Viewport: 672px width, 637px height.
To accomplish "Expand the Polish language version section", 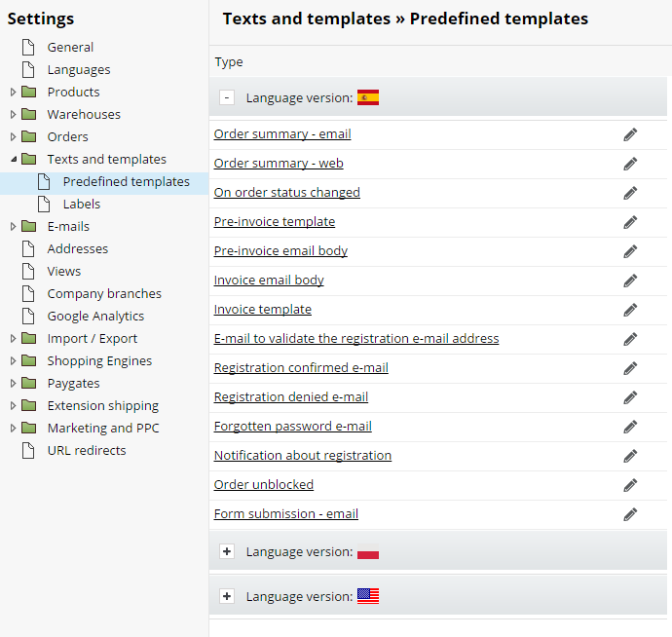I will tap(227, 551).
